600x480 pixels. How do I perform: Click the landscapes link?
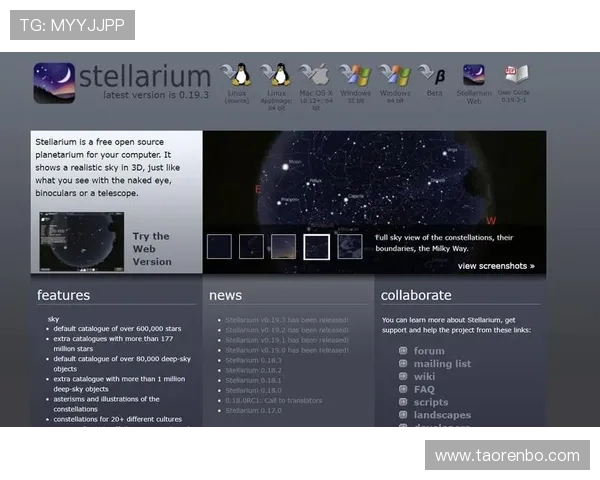click(442, 415)
